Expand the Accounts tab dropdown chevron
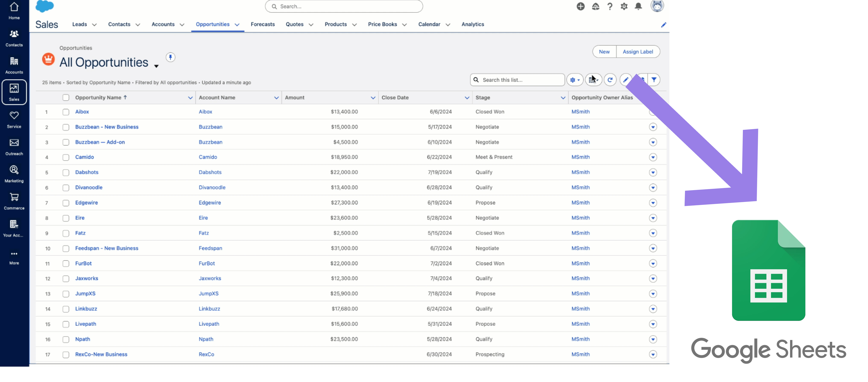Image resolution: width=868 pixels, height=382 pixels. [x=182, y=25]
